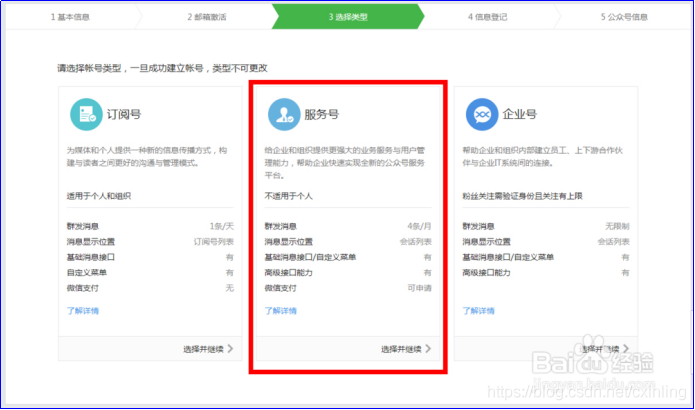This screenshot has height=410, width=695.
Task: Go to step 4 信息登记
Action: click(488, 17)
